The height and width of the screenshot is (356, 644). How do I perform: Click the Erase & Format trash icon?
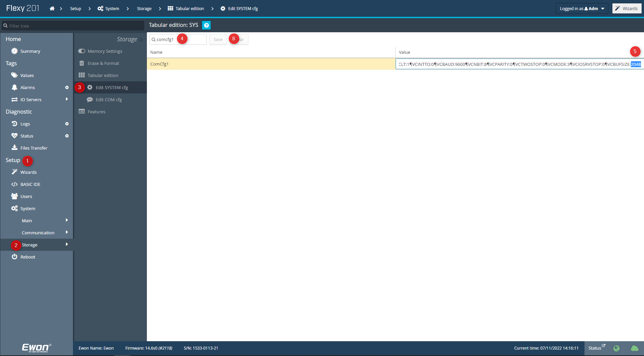tap(82, 63)
